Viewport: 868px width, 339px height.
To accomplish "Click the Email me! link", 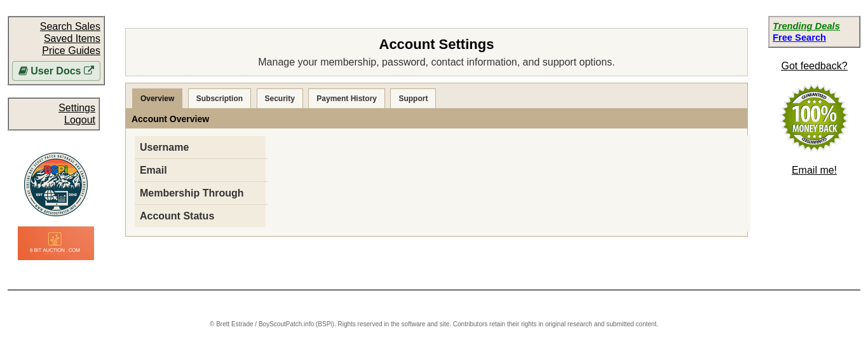I will 814,170.
